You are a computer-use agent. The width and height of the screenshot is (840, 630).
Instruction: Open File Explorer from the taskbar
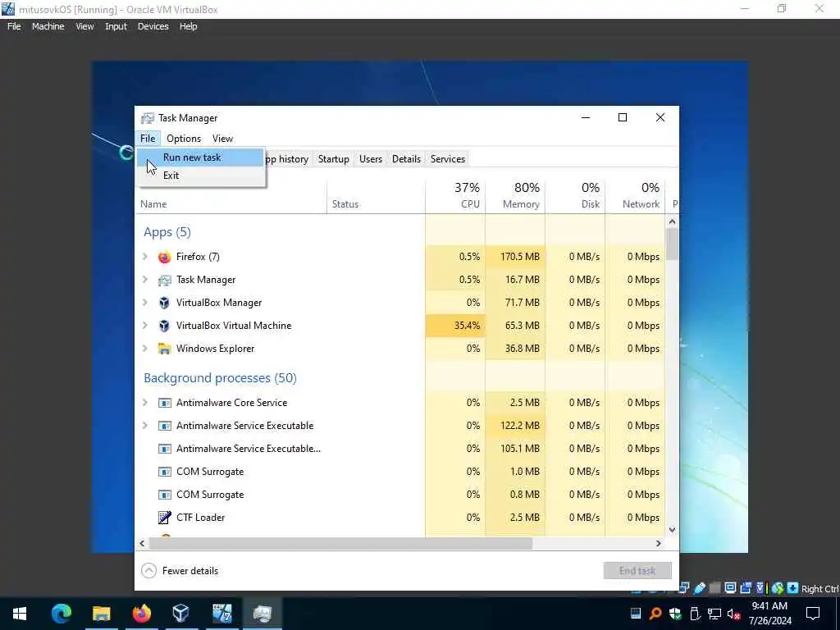pos(101,614)
